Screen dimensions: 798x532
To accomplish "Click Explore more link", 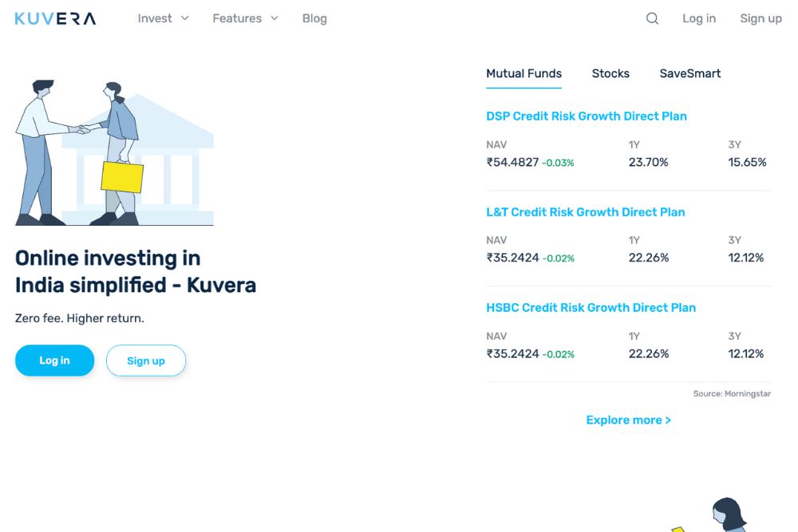I will [x=628, y=420].
